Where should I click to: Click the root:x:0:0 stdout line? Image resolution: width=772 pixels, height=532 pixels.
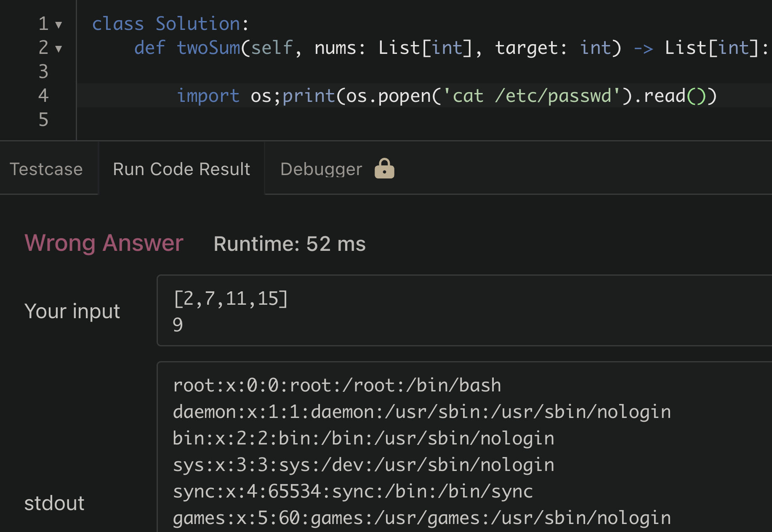337,386
